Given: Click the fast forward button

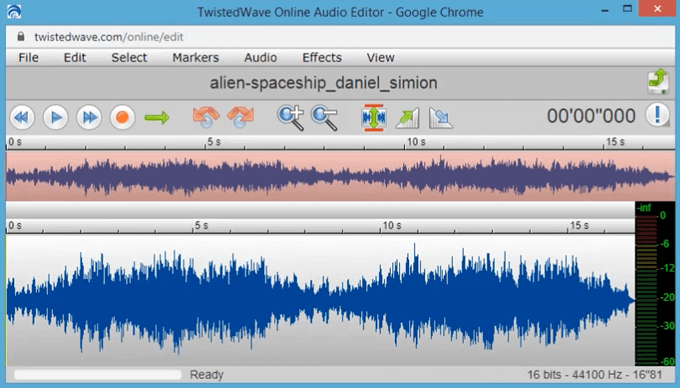Looking at the screenshot, I should [x=89, y=117].
